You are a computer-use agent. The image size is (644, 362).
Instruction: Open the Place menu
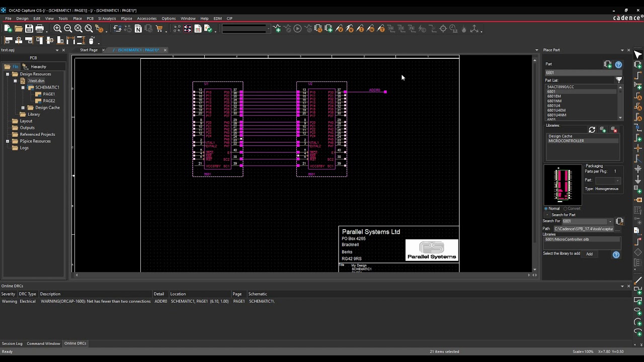click(77, 18)
